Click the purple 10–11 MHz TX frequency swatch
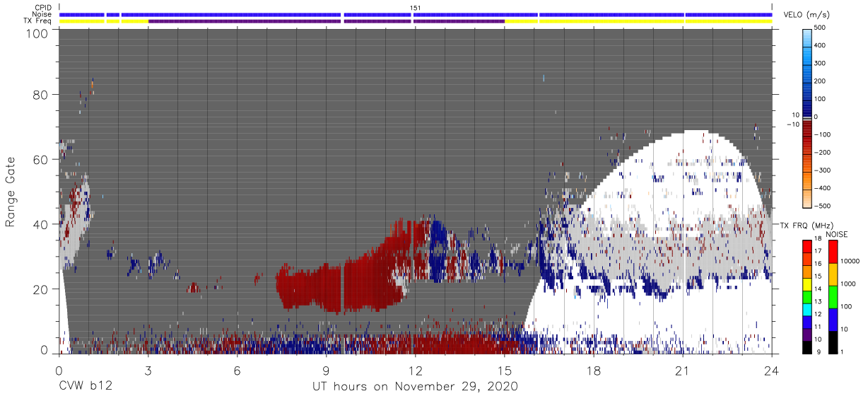 [x=807, y=334]
